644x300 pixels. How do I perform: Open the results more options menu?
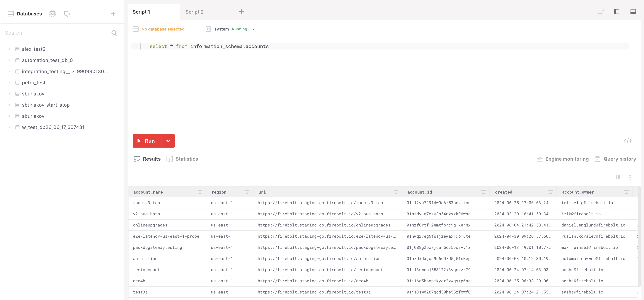(x=630, y=177)
